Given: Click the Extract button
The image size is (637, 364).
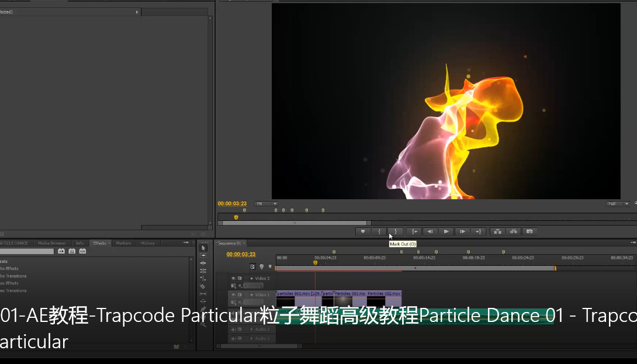Looking at the screenshot, I should [514, 231].
